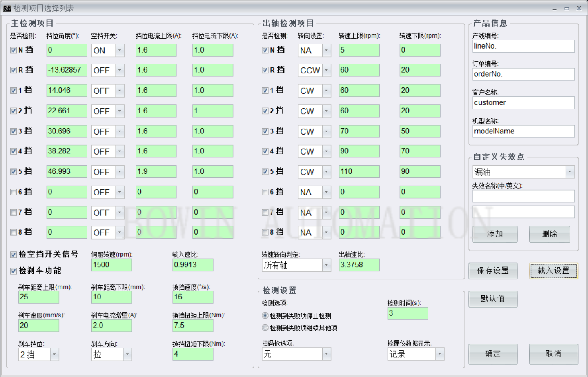Select 检测到失败项停止检测 radio option
The width and height of the screenshot is (588, 377).
pyautogui.click(x=265, y=315)
